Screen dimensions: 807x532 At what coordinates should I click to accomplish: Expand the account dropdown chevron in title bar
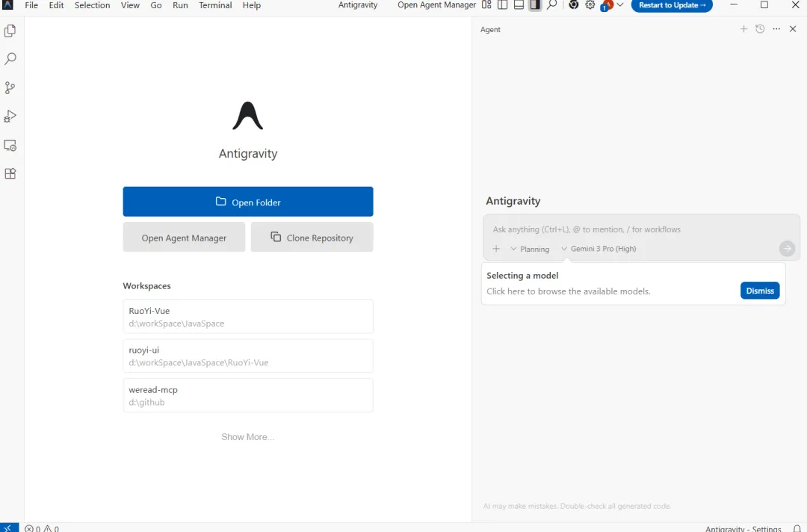[x=620, y=5]
